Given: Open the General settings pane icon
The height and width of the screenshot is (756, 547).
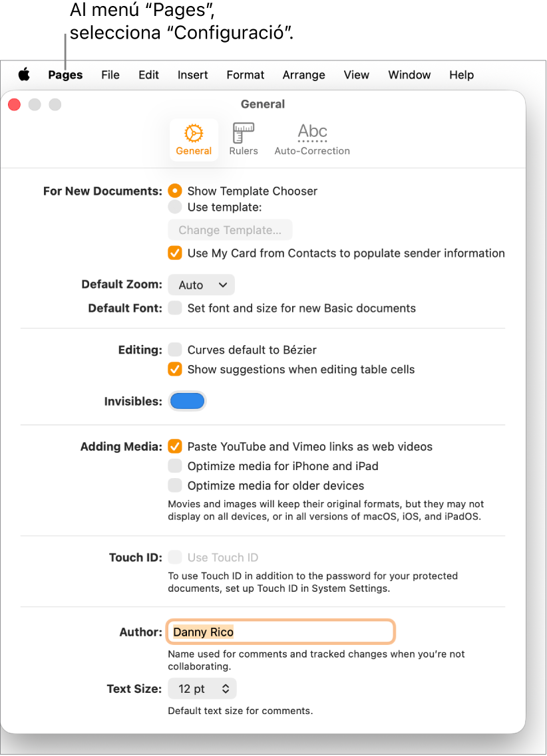Looking at the screenshot, I should (x=194, y=140).
